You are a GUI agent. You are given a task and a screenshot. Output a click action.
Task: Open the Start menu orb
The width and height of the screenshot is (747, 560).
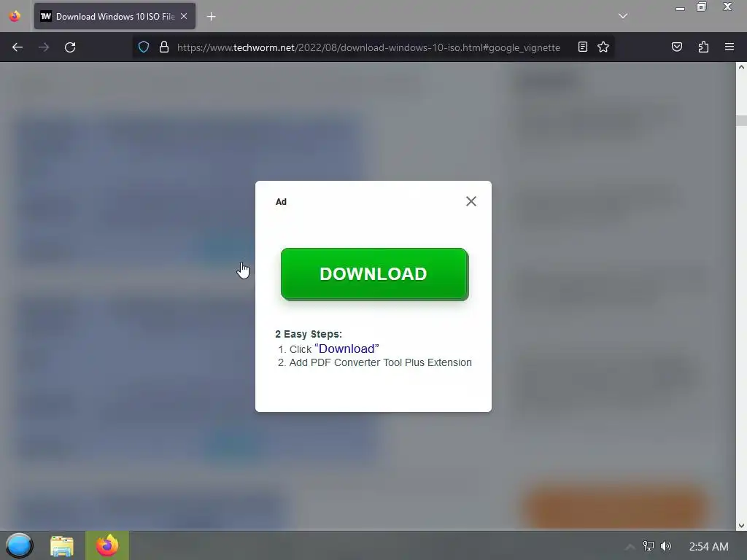[19, 545]
